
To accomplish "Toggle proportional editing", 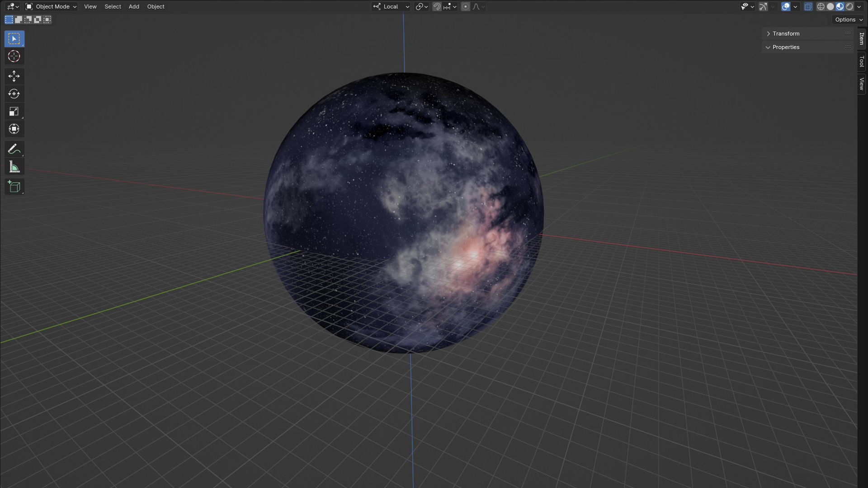I will 465,6.
